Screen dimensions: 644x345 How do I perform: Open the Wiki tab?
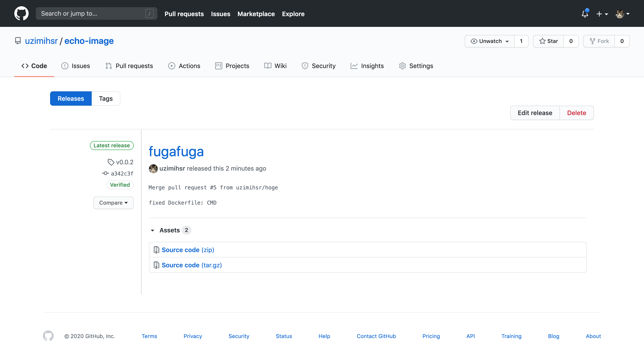275,66
